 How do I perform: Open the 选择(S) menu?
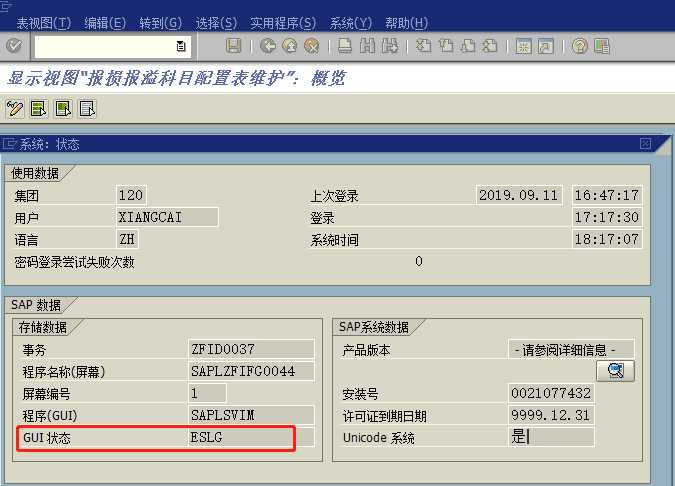[x=216, y=23]
